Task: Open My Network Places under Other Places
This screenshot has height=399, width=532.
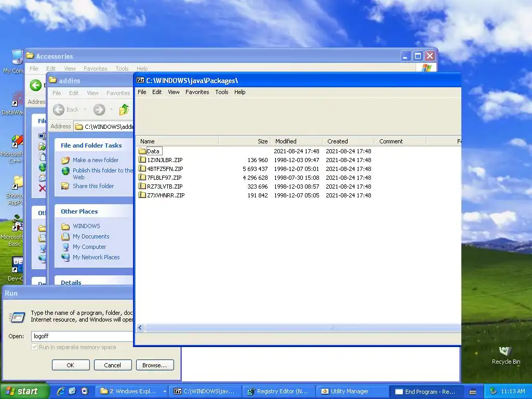Action: click(x=96, y=257)
